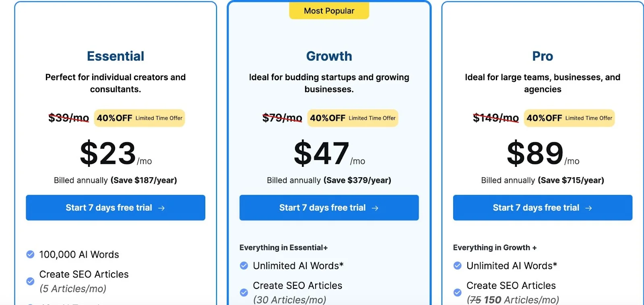Expand Everything in Essential+ feature list

(284, 247)
